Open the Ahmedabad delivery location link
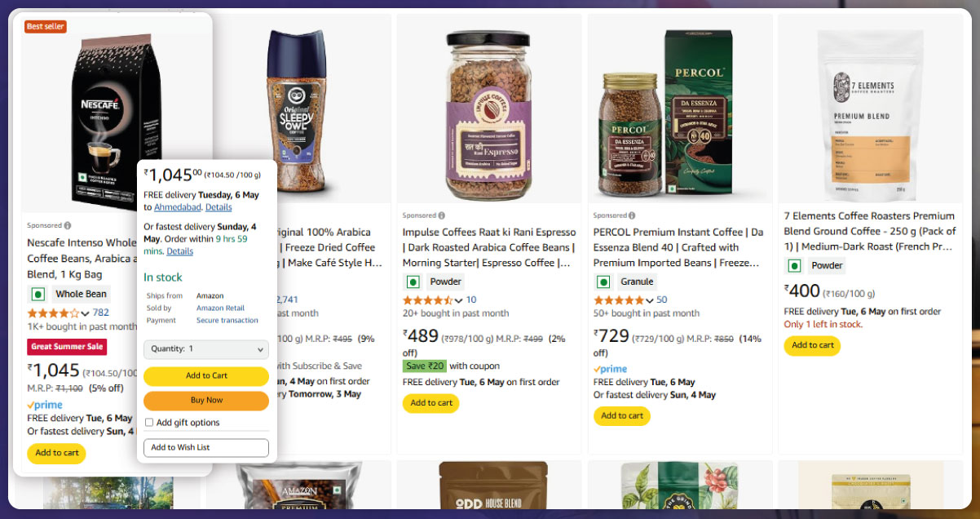This screenshot has height=519, width=980. click(177, 207)
